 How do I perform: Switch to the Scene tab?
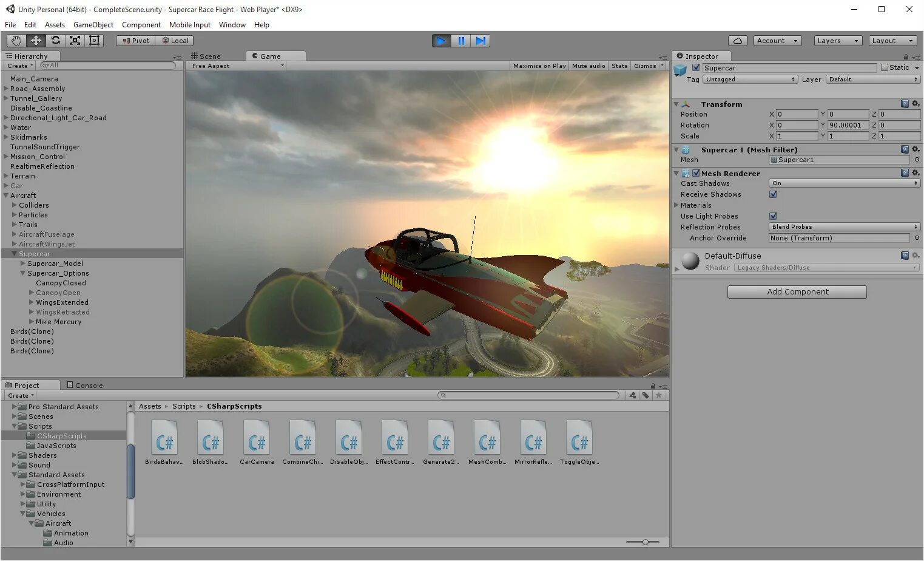[x=206, y=56]
